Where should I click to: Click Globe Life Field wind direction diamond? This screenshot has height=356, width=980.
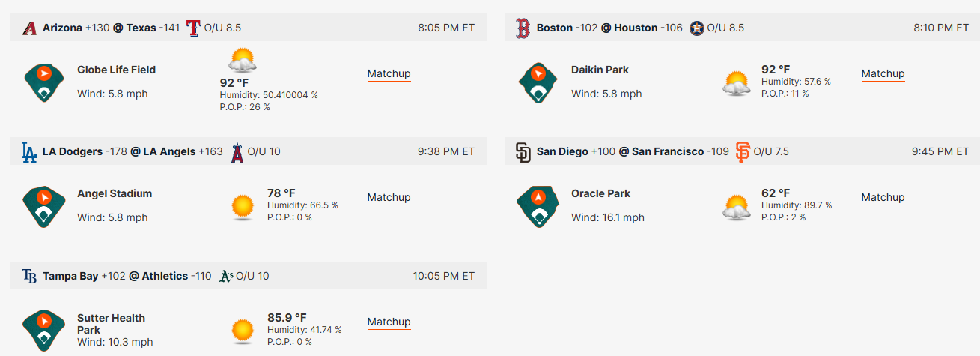click(x=43, y=82)
